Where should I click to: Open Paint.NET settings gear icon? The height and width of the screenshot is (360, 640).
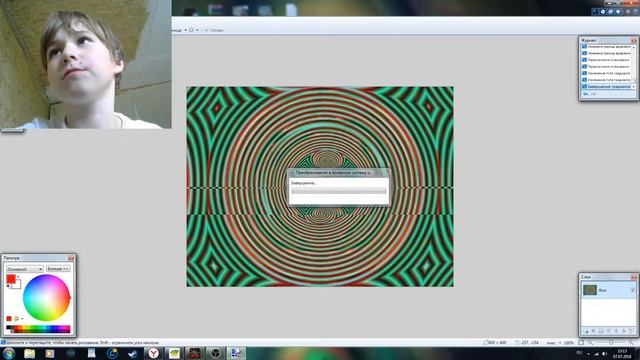tap(628, 11)
